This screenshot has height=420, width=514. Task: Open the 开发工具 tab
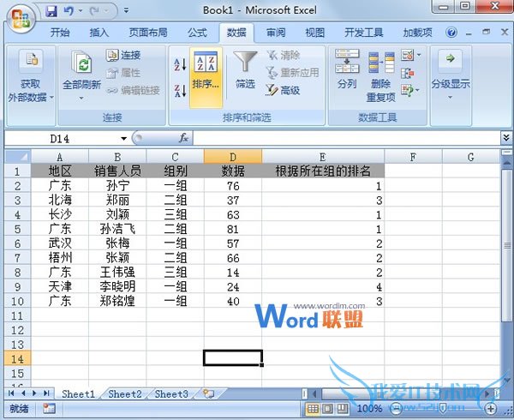[364, 33]
